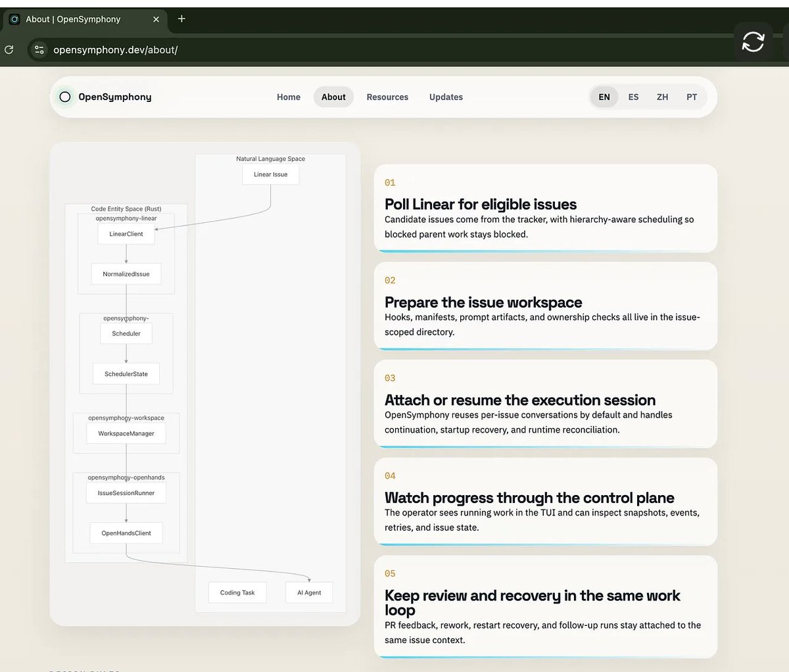Open the Updates nav item
789x672 pixels.
pyautogui.click(x=446, y=97)
